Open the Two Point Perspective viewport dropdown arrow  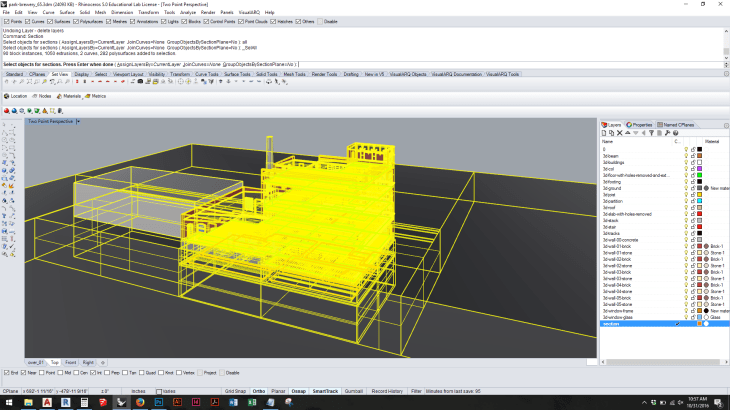[x=79, y=121]
